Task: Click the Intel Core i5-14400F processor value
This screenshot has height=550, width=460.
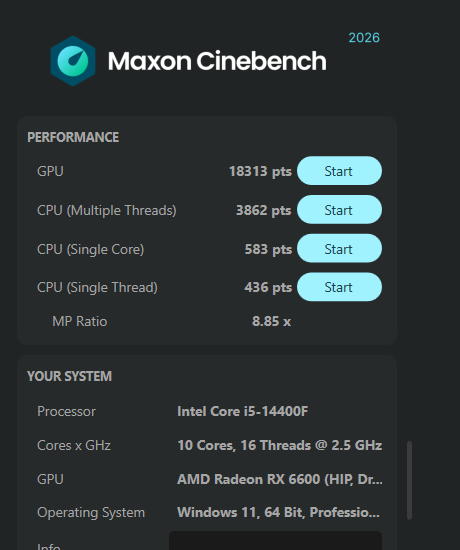Action: (x=242, y=411)
